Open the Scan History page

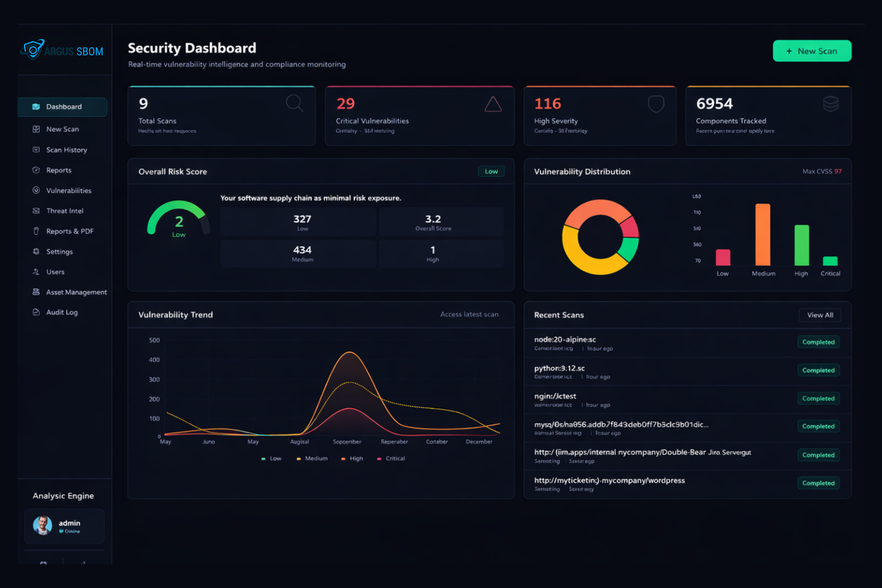pos(66,150)
